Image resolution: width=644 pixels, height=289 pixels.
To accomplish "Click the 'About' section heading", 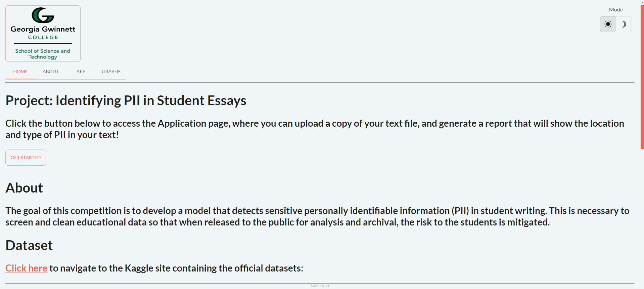I will [x=24, y=188].
